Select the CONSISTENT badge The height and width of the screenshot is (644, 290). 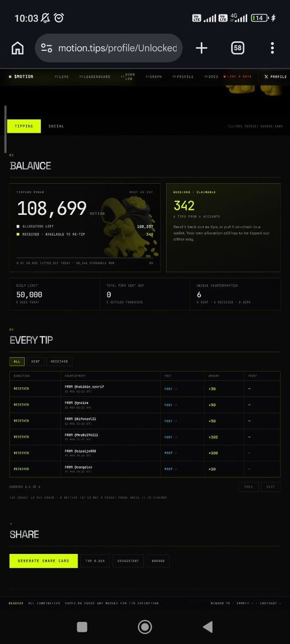click(128, 561)
